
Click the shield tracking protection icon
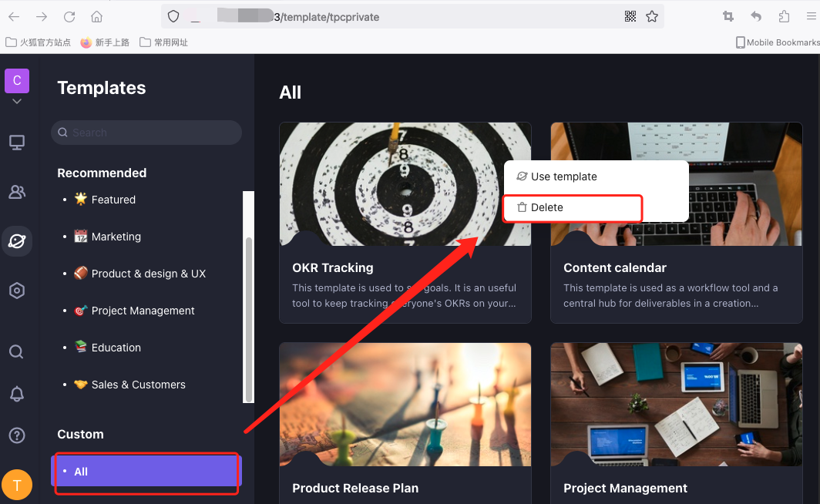[x=173, y=17]
